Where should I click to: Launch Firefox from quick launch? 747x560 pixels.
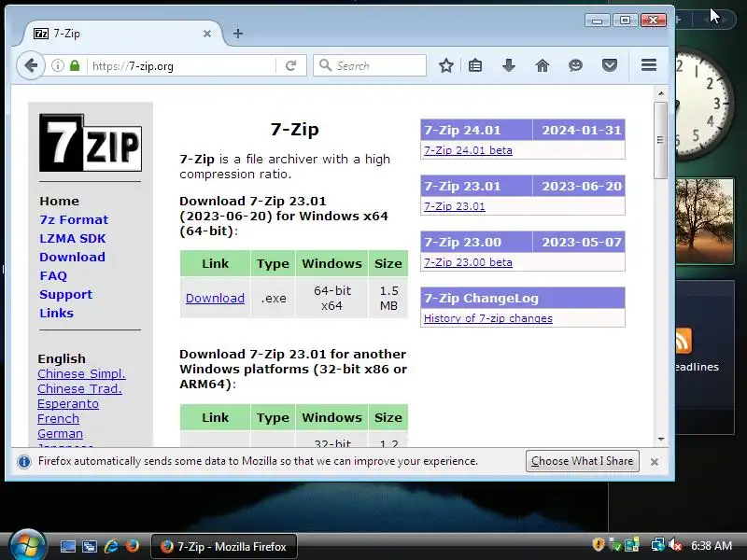point(133,546)
